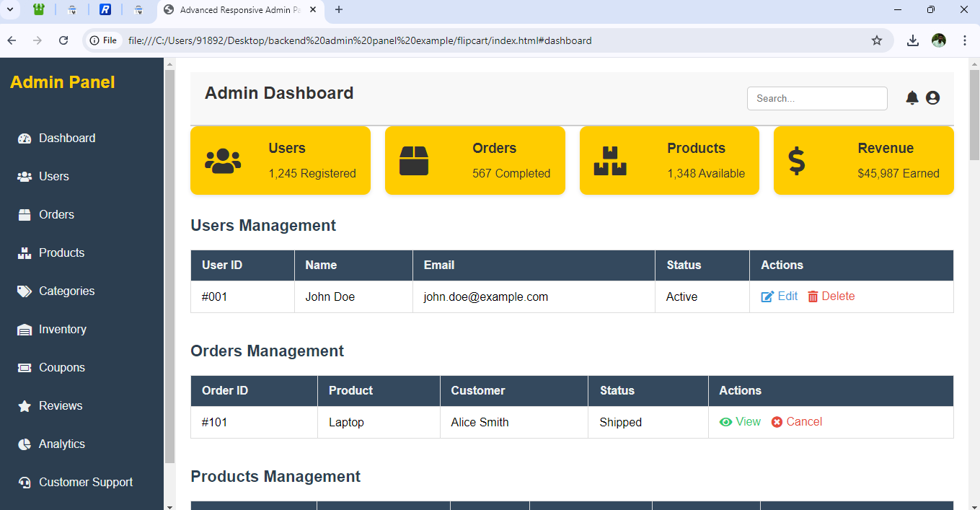This screenshot has height=510, width=980.
Task: Bookmark this page with star icon
Action: [877, 40]
